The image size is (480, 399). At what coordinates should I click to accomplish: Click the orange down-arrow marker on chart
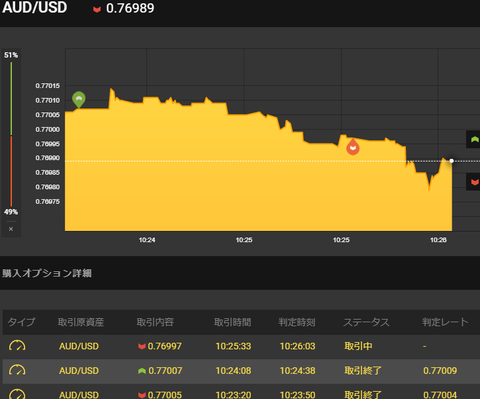(353, 147)
